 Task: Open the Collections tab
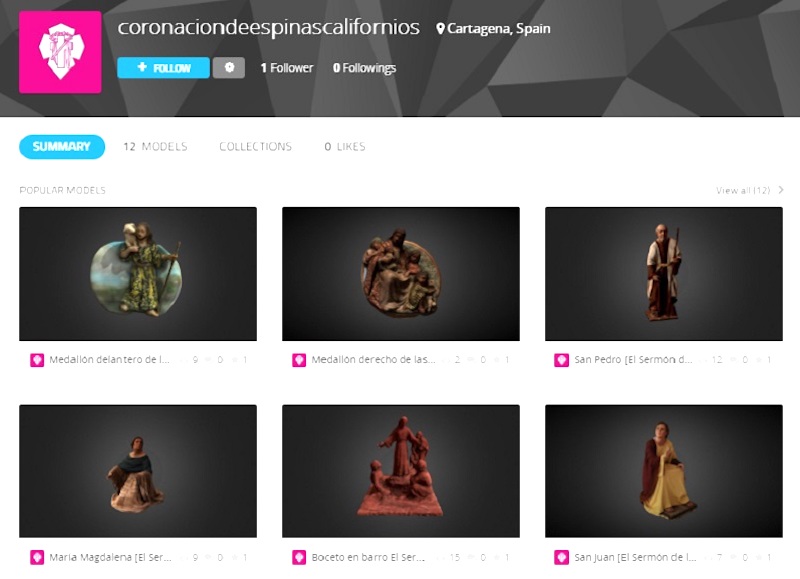[x=256, y=147]
